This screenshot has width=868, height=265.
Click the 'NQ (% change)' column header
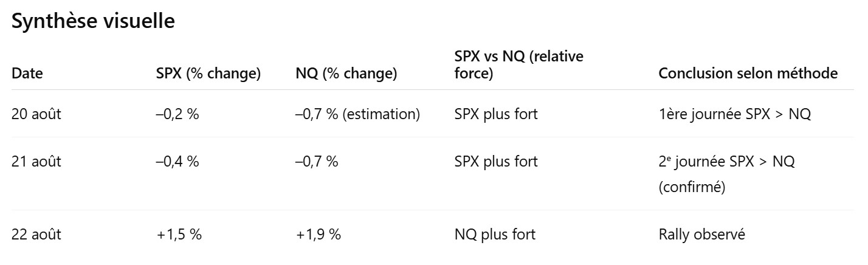coord(346,74)
